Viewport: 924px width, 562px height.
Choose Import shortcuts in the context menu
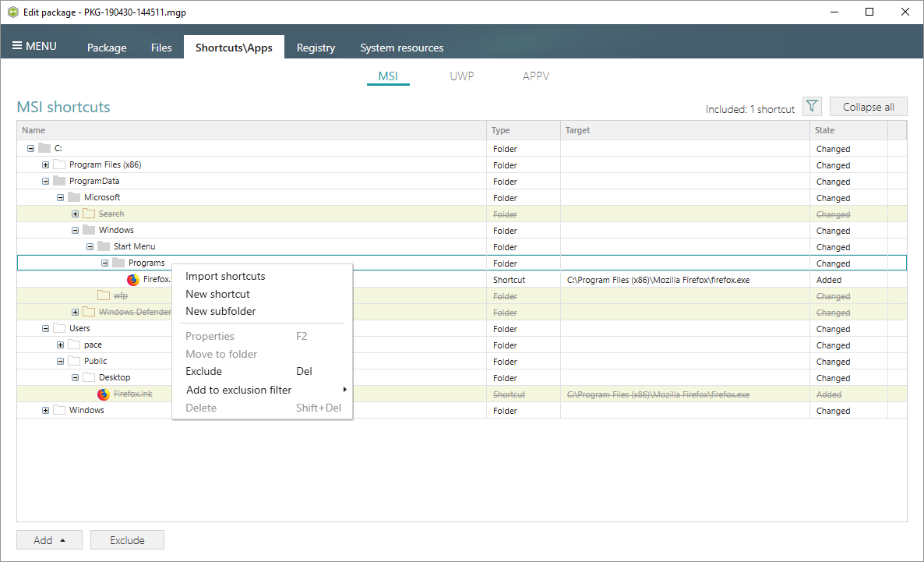263,276
